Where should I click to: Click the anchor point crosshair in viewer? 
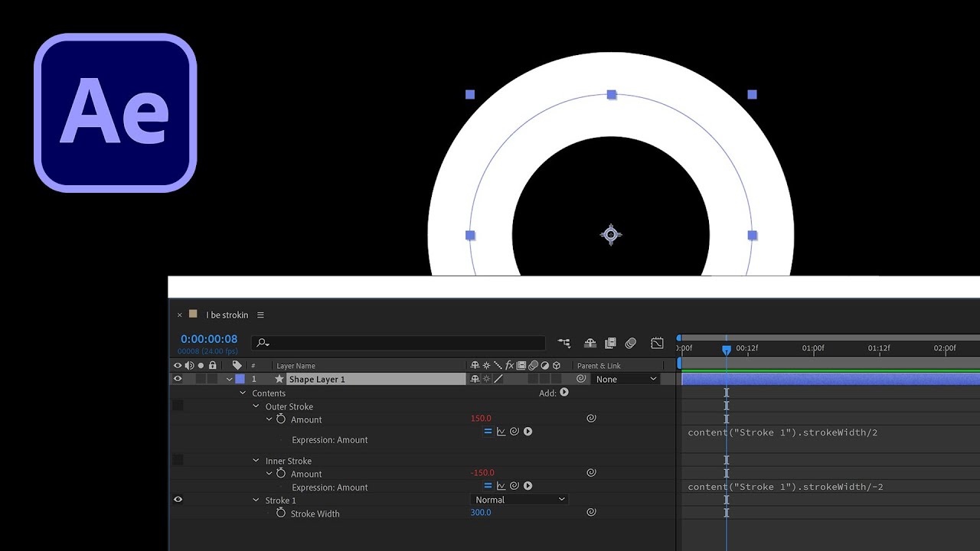pos(611,235)
